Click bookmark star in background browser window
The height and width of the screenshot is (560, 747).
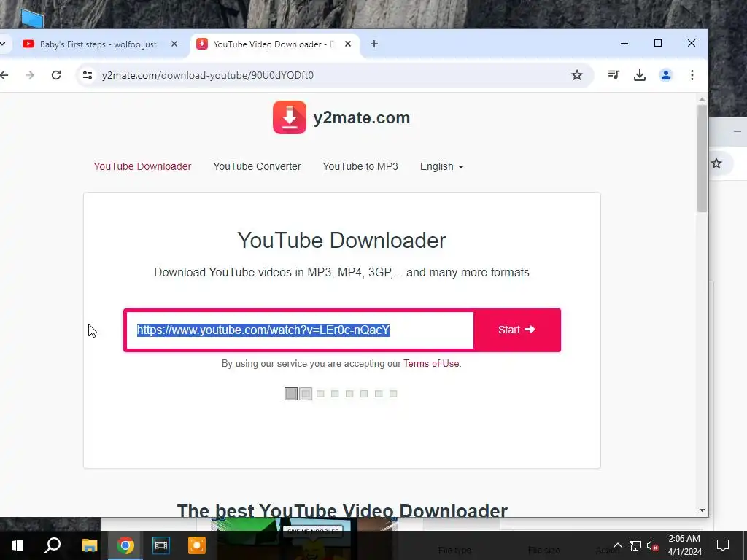click(716, 163)
